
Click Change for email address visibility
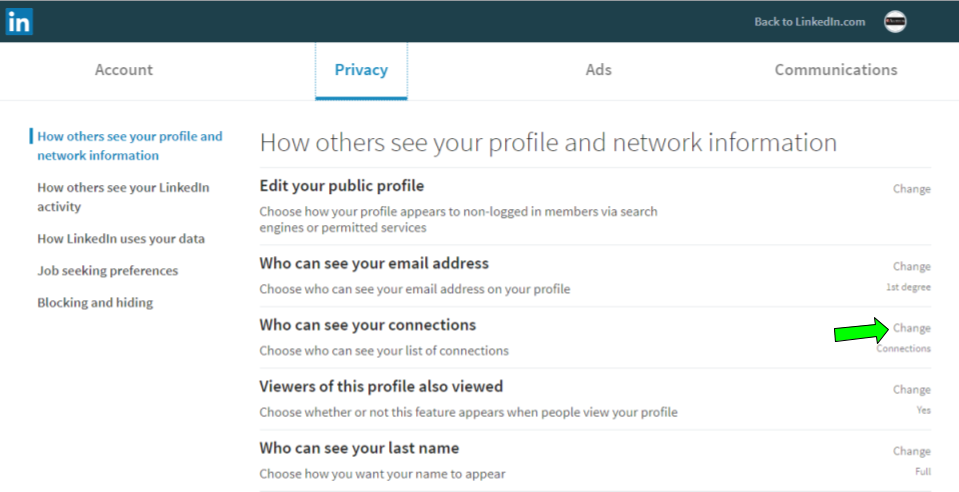point(911,267)
